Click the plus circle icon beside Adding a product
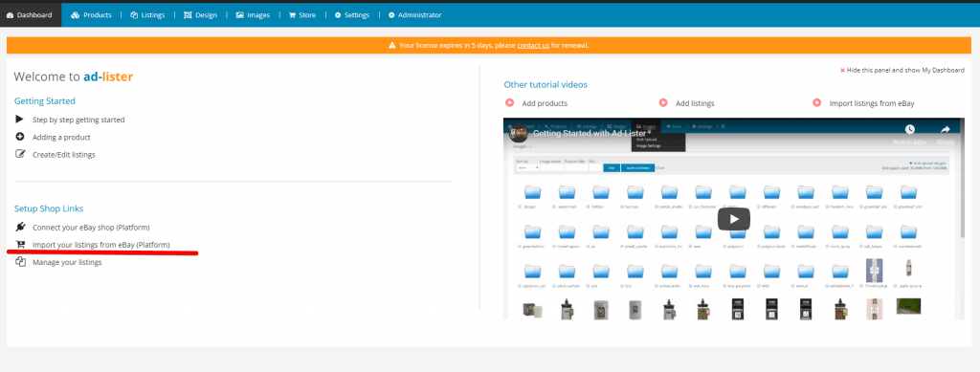Viewport: 980px width, 372px height. (19, 137)
